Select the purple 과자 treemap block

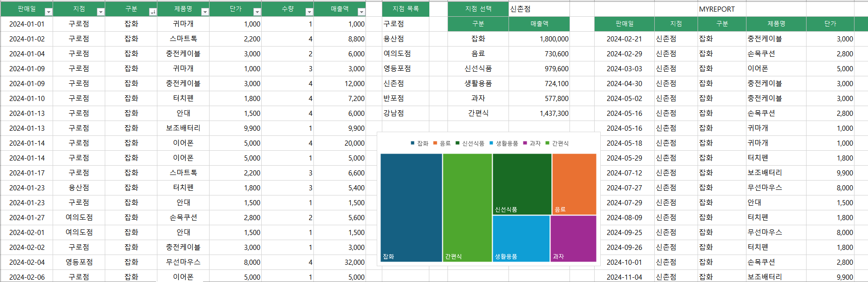(x=573, y=238)
